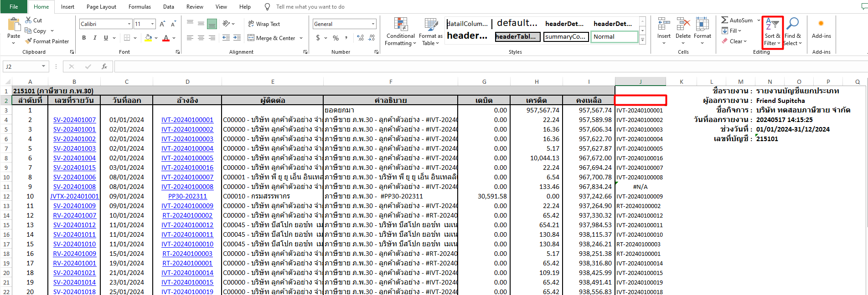This screenshot has height=295, width=868.
Task: Toggle Bold formatting
Action: (x=84, y=38)
